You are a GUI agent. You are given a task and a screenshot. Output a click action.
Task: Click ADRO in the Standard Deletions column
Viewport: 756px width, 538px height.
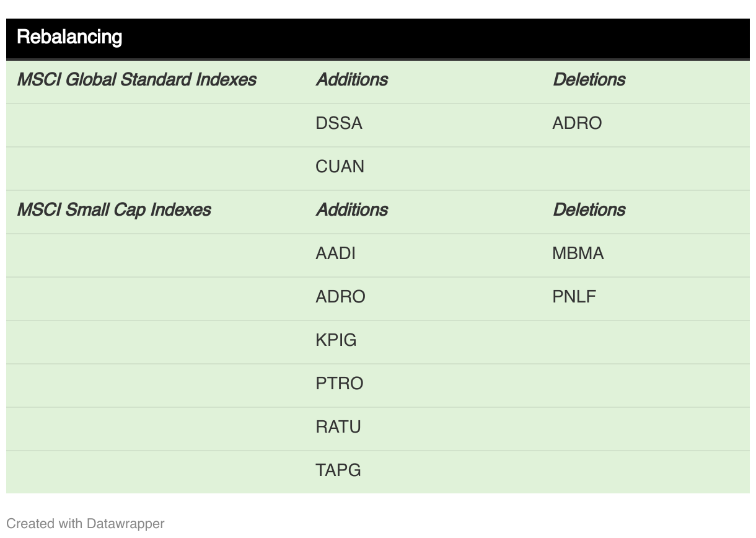click(577, 123)
